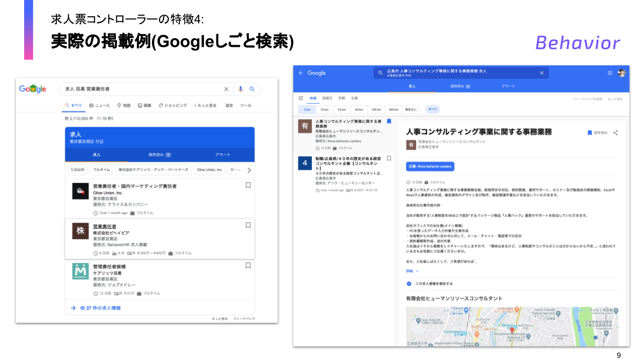Select the 2 km distance option
The height and width of the screenshot is (362, 644).
point(307,109)
